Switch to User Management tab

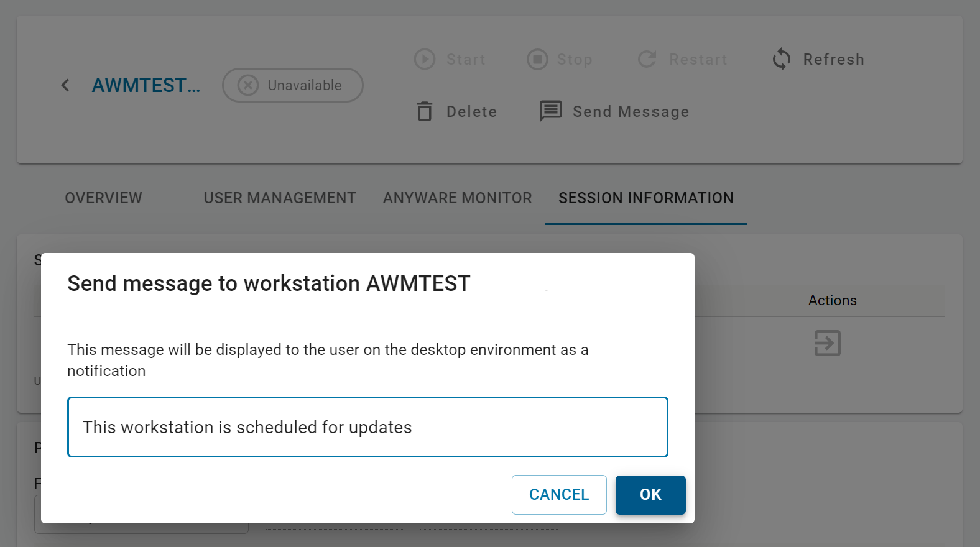click(280, 198)
